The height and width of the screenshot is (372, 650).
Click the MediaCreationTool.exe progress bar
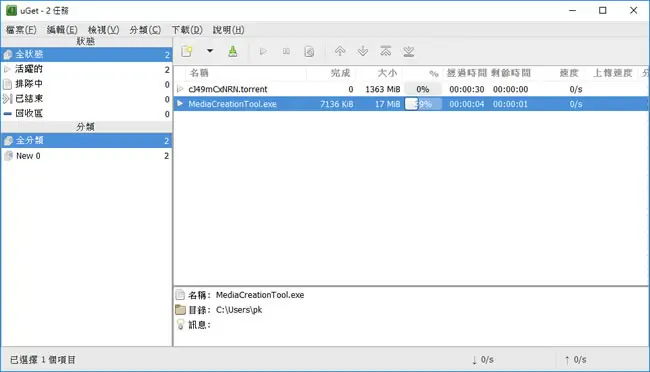coord(423,104)
